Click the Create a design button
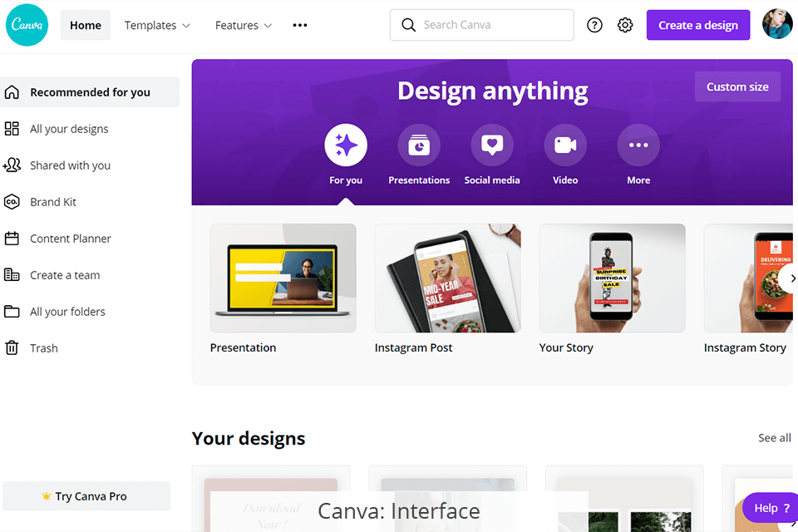The image size is (798, 532). coord(697,25)
